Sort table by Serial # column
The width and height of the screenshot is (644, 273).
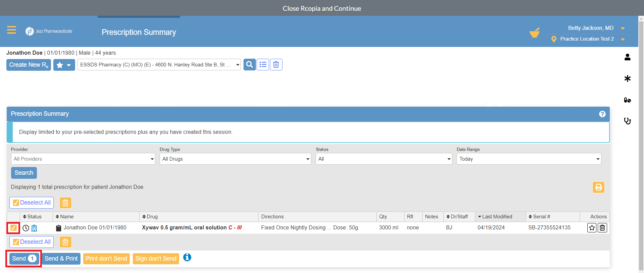[539, 217]
